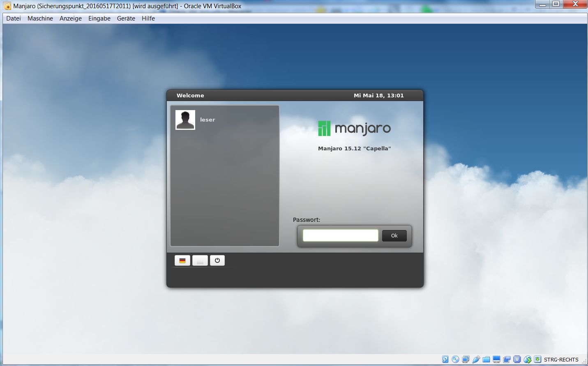Screen dimensions: 588x366
Task: Open the Datei menu
Action: (14, 18)
